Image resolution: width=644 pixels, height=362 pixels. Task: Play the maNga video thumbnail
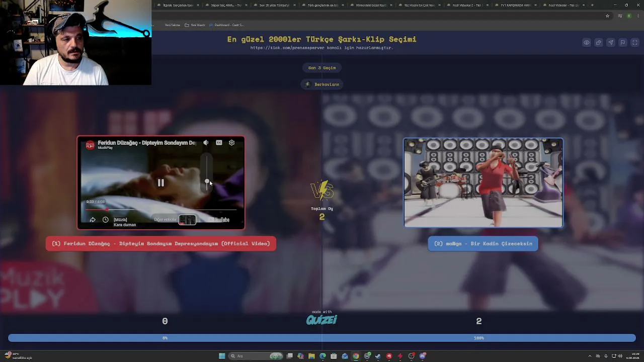[483, 183]
